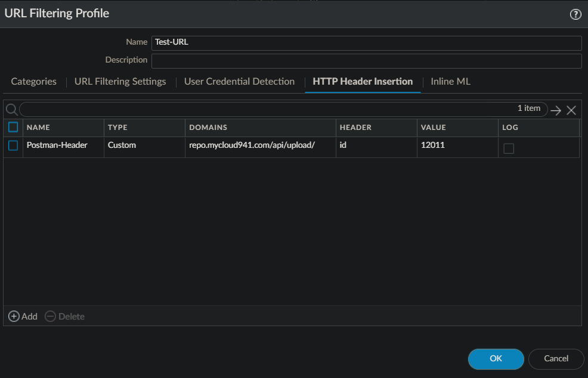588x378 pixels.
Task: Open the Inline ML tab
Action: [450, 82]
